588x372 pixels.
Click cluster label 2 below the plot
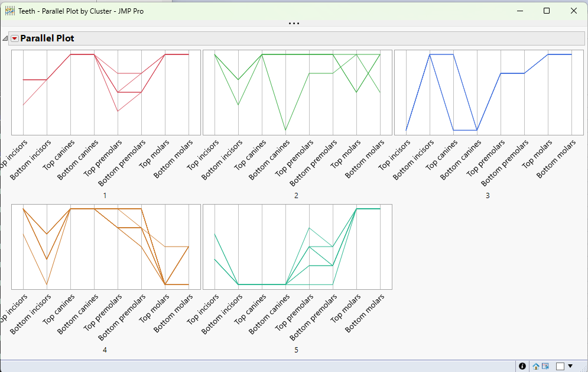(x=296, y=196)
